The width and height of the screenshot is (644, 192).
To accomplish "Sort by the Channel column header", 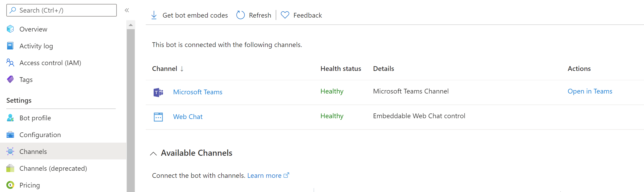I will pos(164,69).
